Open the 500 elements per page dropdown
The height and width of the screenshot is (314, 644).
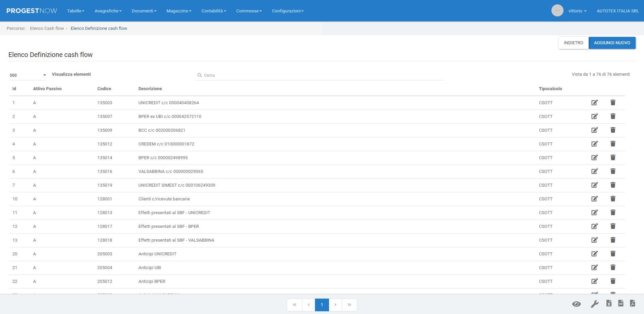click(28, 75)
